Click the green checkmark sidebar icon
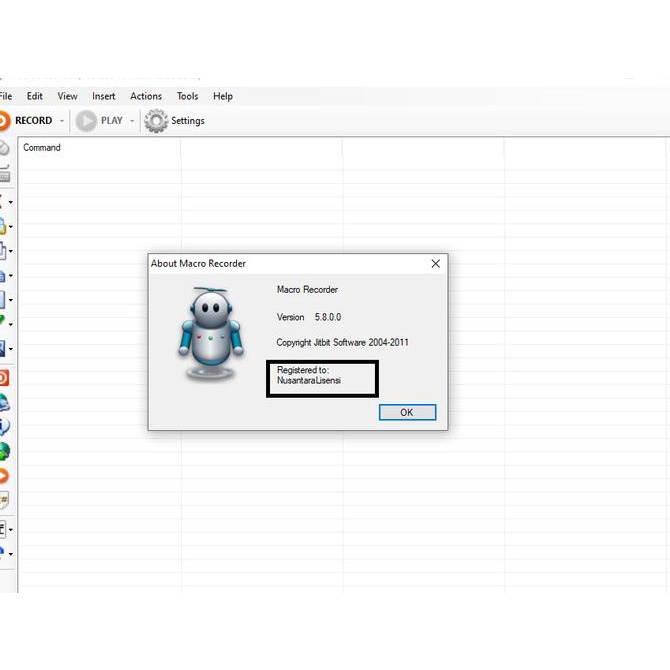 3,320
